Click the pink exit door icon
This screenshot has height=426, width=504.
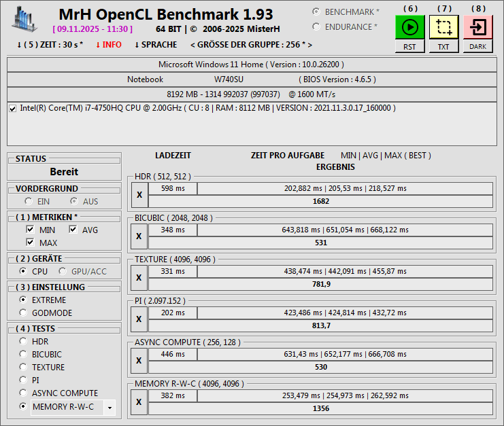click(x=477, y=27)
